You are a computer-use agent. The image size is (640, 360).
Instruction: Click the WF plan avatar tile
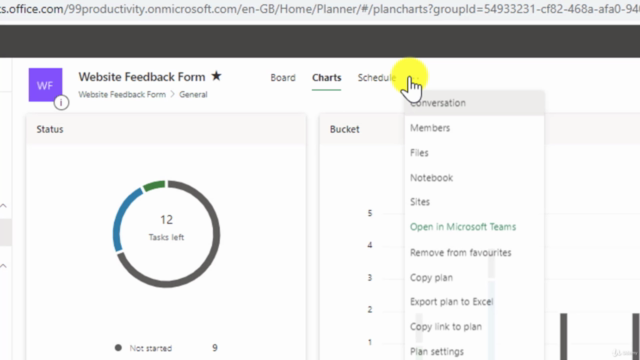click(x=45, y=84)
